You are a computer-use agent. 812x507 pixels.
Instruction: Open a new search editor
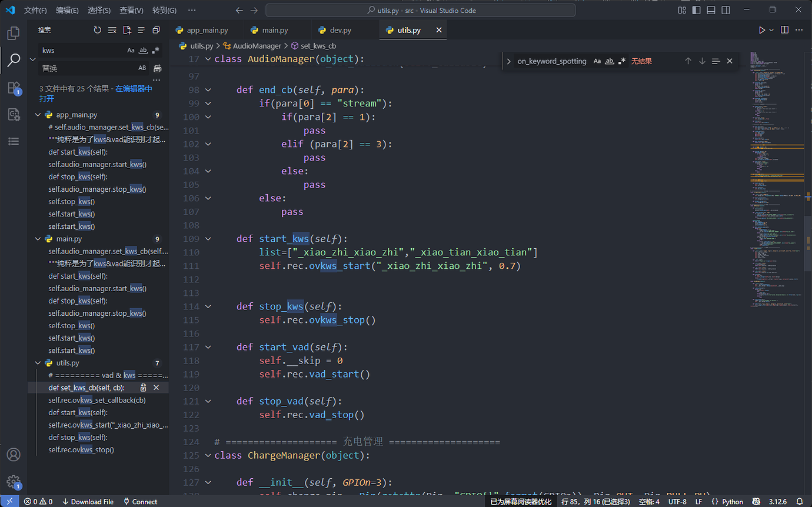pyautogui.click(x=127, y=30)
